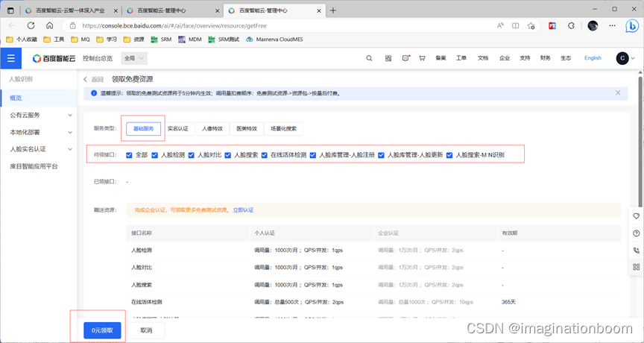
Task: Click the search magnifier in console header
Action: click(369, 58)
